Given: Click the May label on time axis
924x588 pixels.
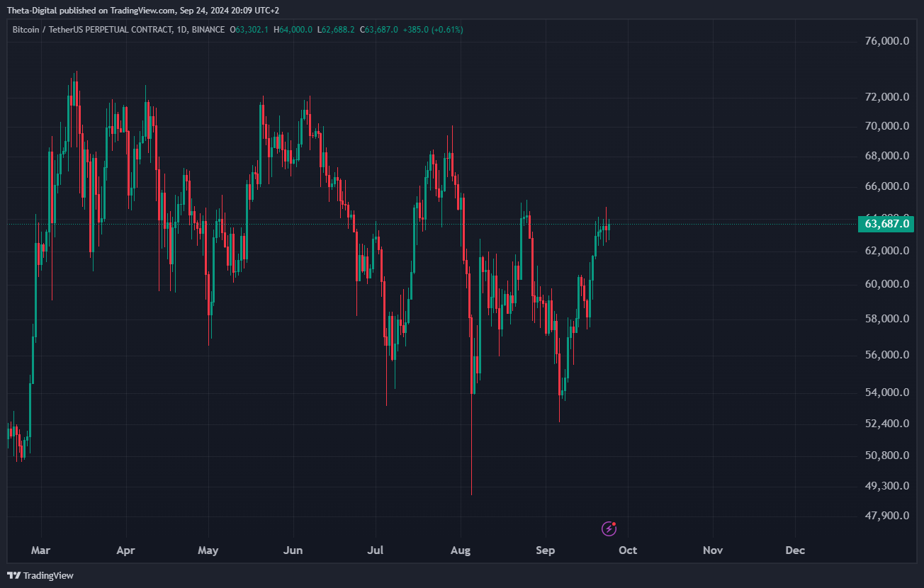Looking at the screenshot, I should (208, 550).
